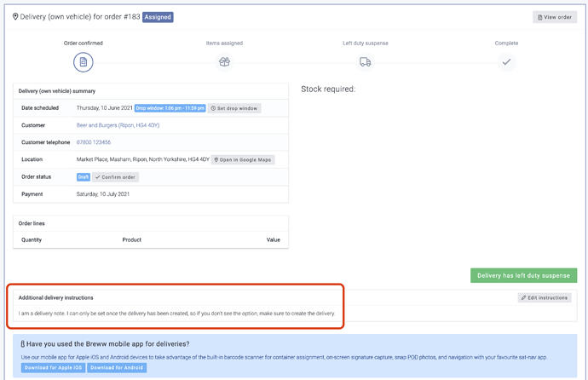Click the Items assigned boxes step icon
588x380 pixels.
coord(224,62)
